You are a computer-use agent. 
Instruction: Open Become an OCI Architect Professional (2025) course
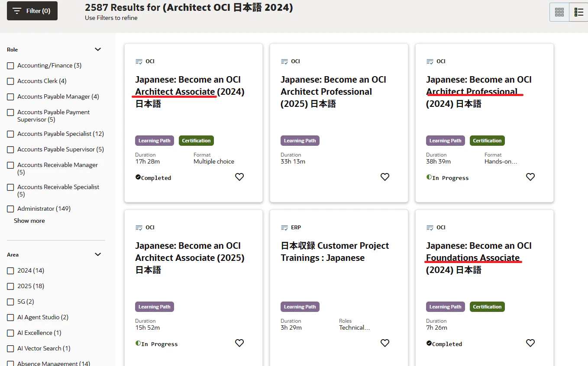pos(333,92)
